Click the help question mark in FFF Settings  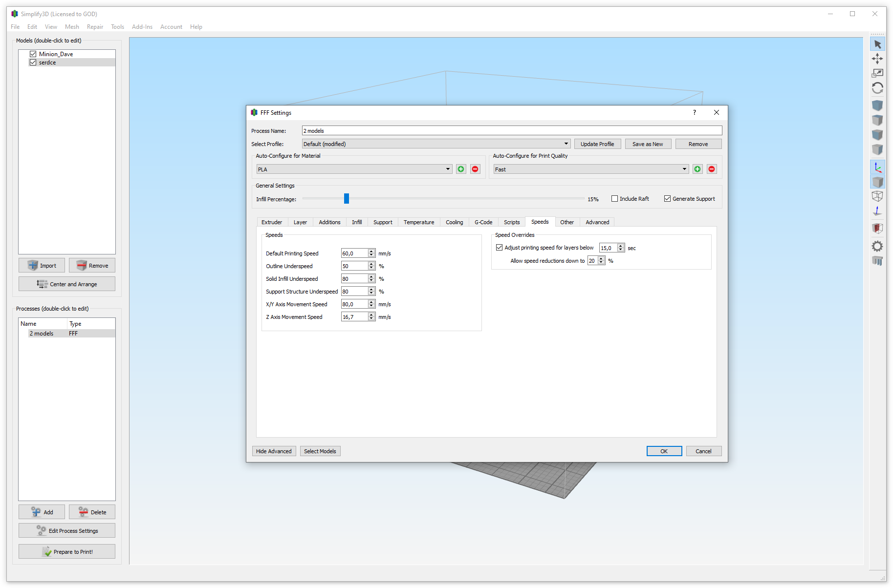tap(694, 112)
